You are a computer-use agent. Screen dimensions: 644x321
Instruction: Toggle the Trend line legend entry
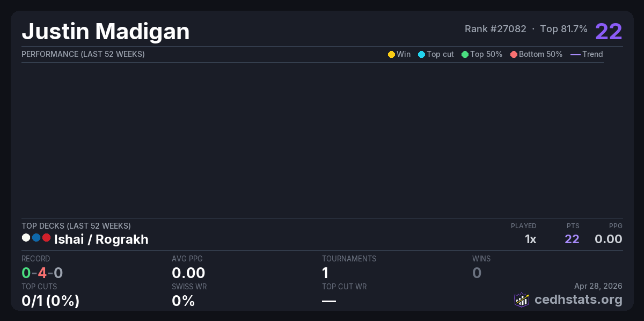coord(587,54)
